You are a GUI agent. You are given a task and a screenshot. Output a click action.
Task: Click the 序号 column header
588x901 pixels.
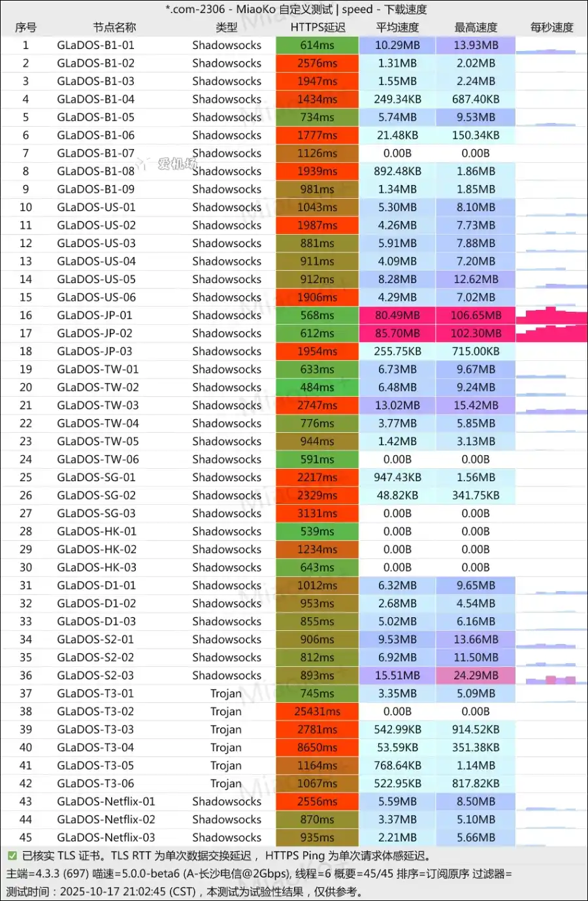25,27
